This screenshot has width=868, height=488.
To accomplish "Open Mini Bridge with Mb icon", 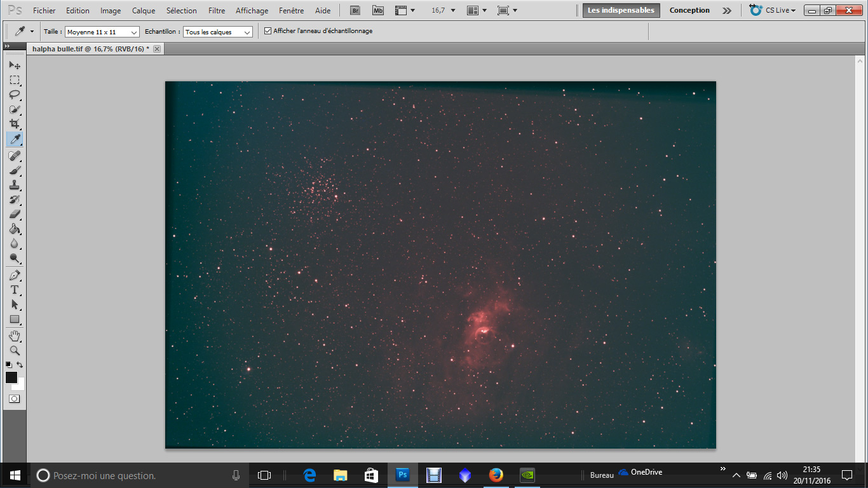I will pos(378,10).
